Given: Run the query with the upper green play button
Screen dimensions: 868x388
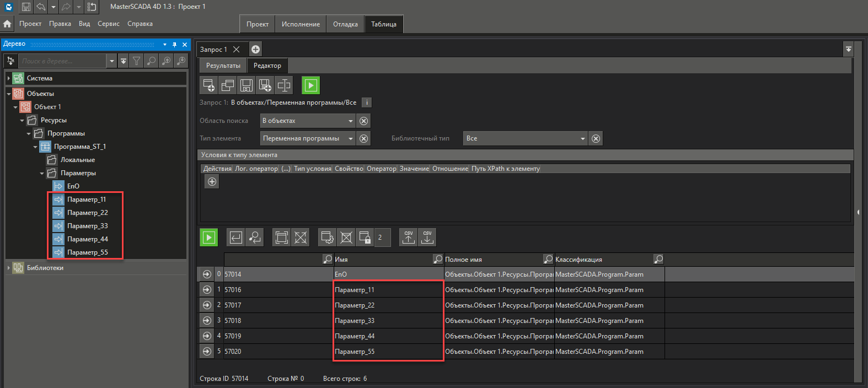Looking at the screenshot, I should pyautogui.click(x=310, y=85).
